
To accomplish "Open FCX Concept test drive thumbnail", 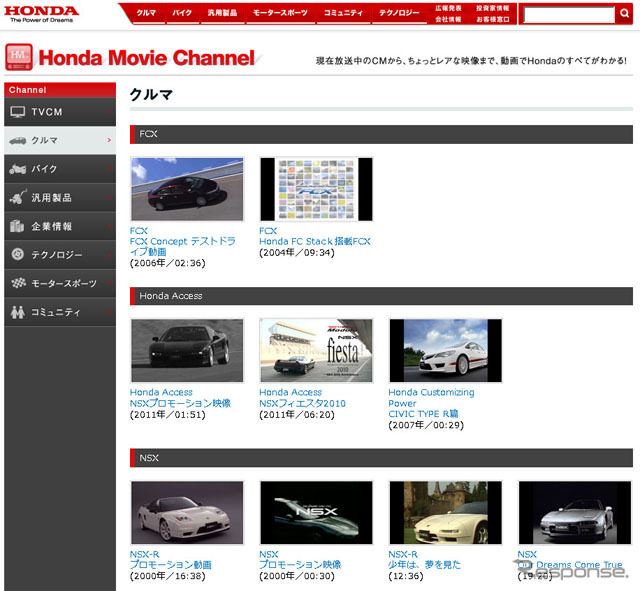I will coord(187,189).
